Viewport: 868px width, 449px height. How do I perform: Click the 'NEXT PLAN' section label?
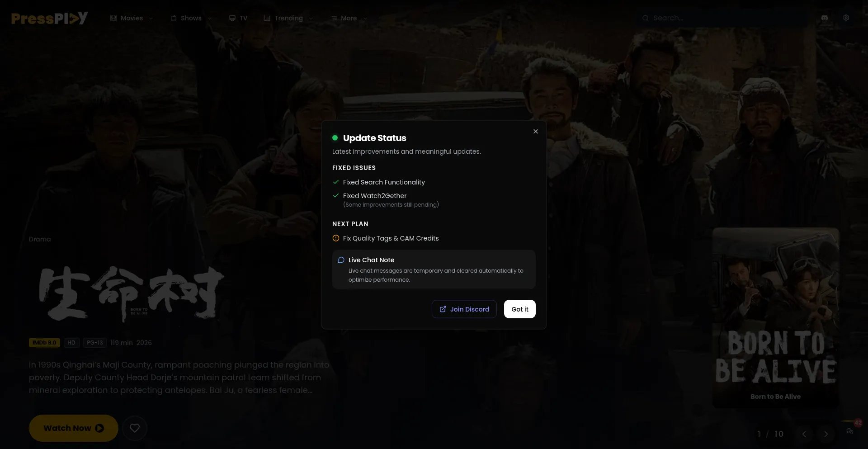350,224
